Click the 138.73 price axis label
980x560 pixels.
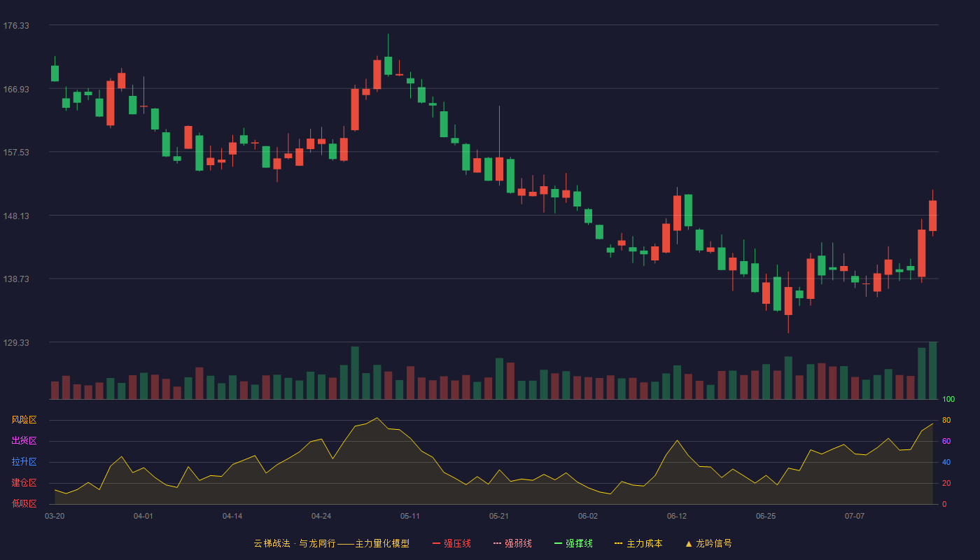coord(16,279)
